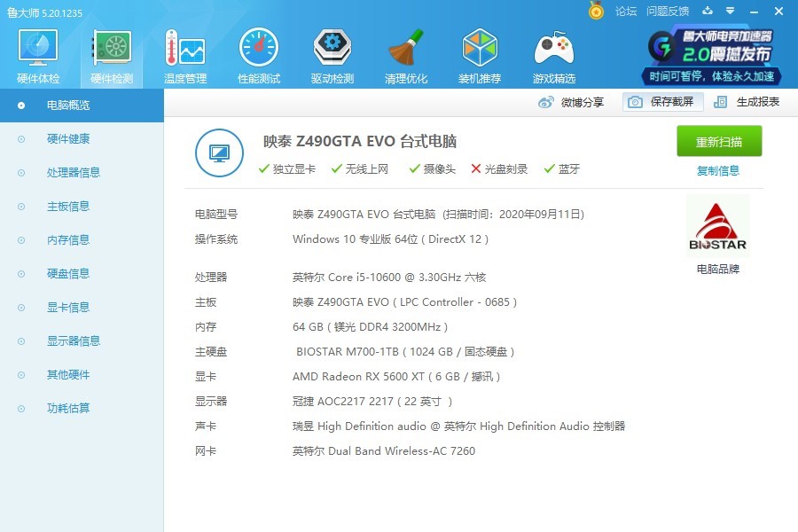Open 问题反馈 feedback link
This screenshot has height=532, width=798.
668,12
